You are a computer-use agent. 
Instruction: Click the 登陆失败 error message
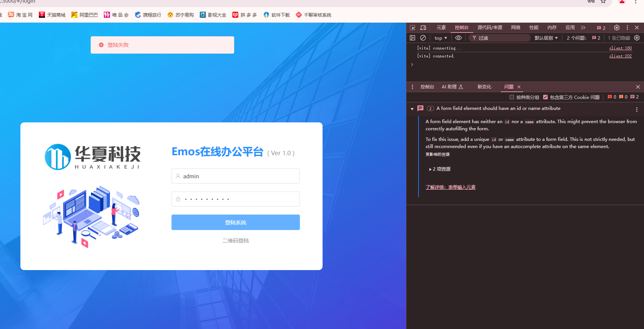162,45
